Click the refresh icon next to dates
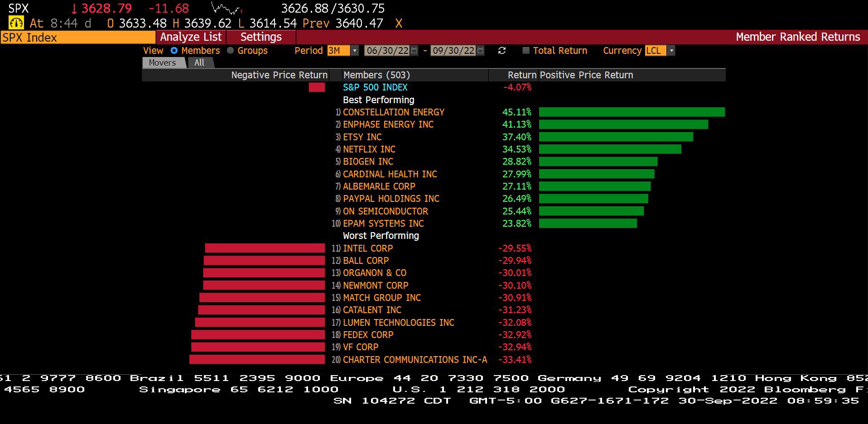This screenshot has height=424, width=868. pos(502,51)
